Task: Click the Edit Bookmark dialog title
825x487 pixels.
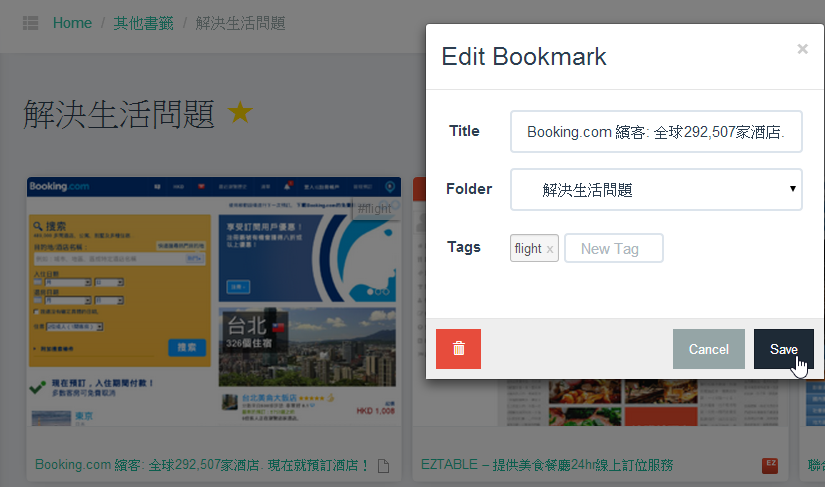Action: pos(524,56)
